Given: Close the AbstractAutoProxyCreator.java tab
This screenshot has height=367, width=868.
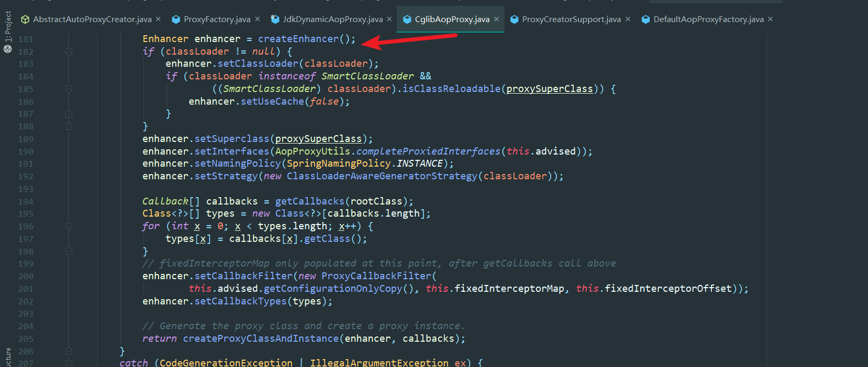Looking at the screenshot, I should pos(159,19).
